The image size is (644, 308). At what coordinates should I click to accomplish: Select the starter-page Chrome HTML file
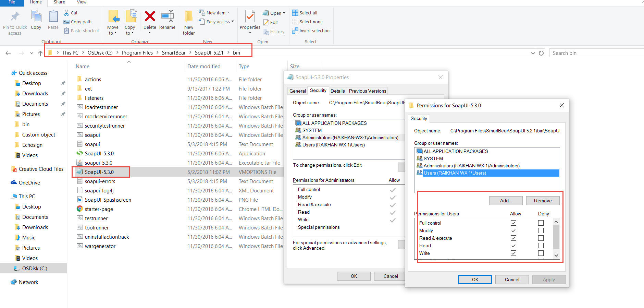tap(99, 209)
